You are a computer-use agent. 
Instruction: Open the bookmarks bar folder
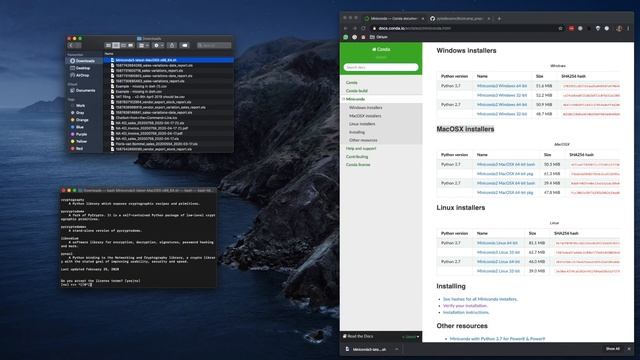coord(379,37)
